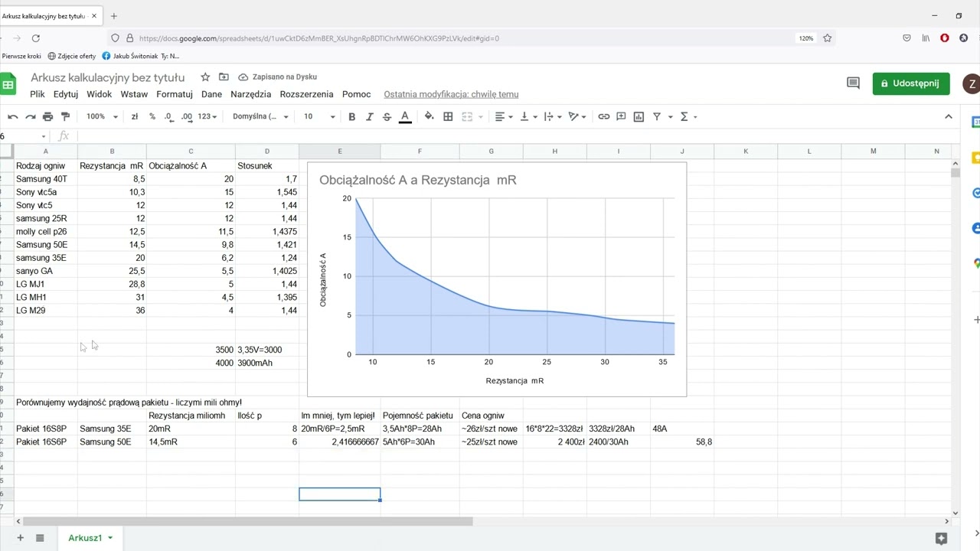The width and height of the screenshot is (980, 551).
Task: Open the font size dropdown
Action: [x=319, y=116]
